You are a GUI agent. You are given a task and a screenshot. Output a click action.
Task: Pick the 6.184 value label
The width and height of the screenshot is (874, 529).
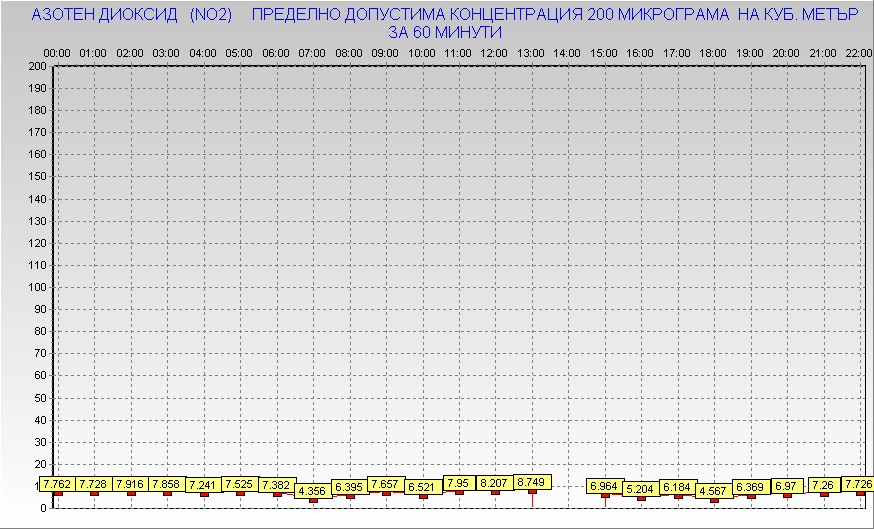[677, 487]
